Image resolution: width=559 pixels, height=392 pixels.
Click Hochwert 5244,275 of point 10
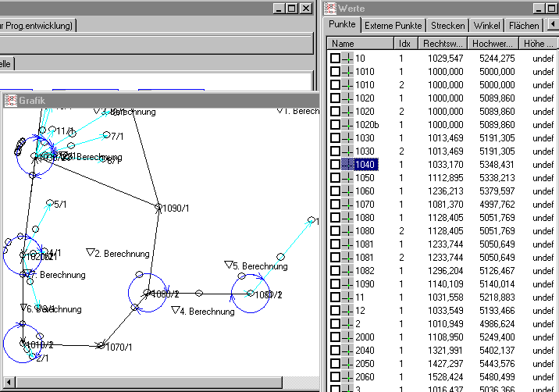tap(497, 58)
